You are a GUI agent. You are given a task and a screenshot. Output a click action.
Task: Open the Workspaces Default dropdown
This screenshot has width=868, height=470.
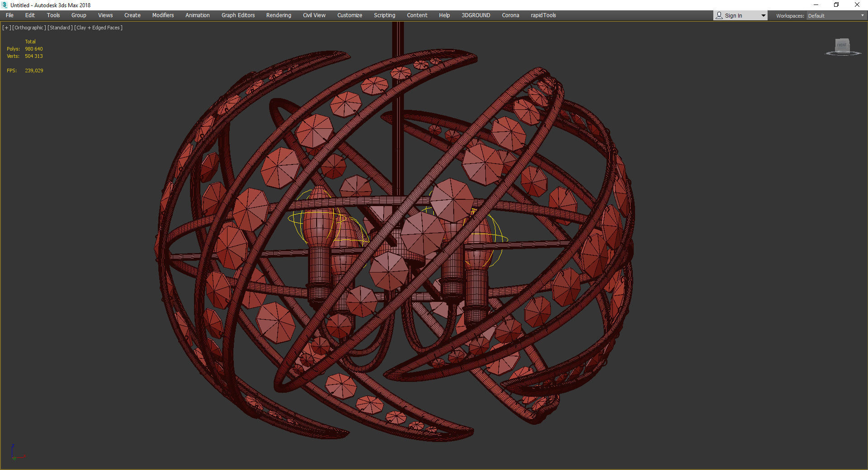(836, 16)
